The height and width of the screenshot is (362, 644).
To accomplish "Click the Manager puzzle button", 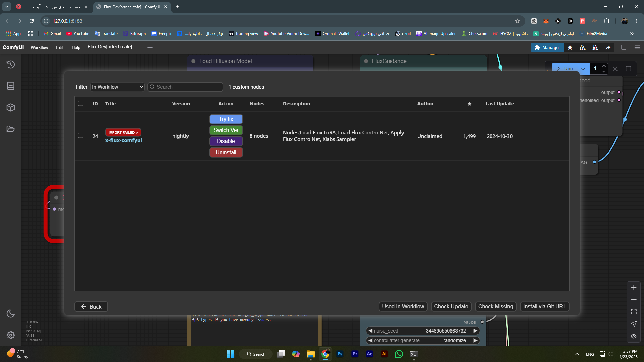I will coord(547,47).
